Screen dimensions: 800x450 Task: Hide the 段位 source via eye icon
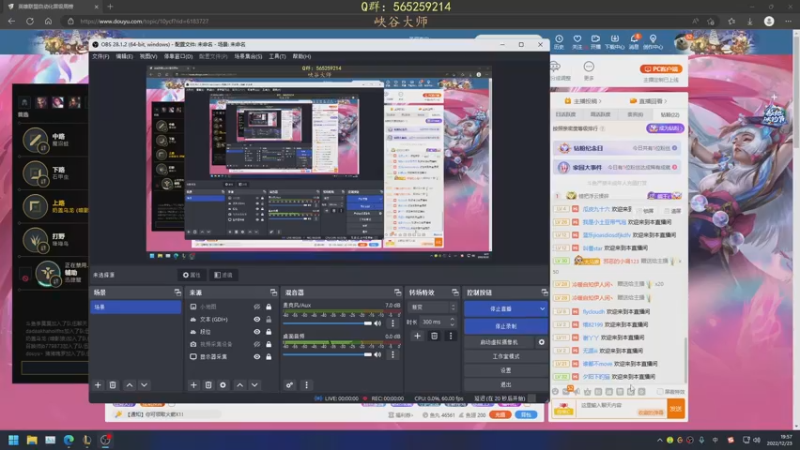[x=257, y=332]
